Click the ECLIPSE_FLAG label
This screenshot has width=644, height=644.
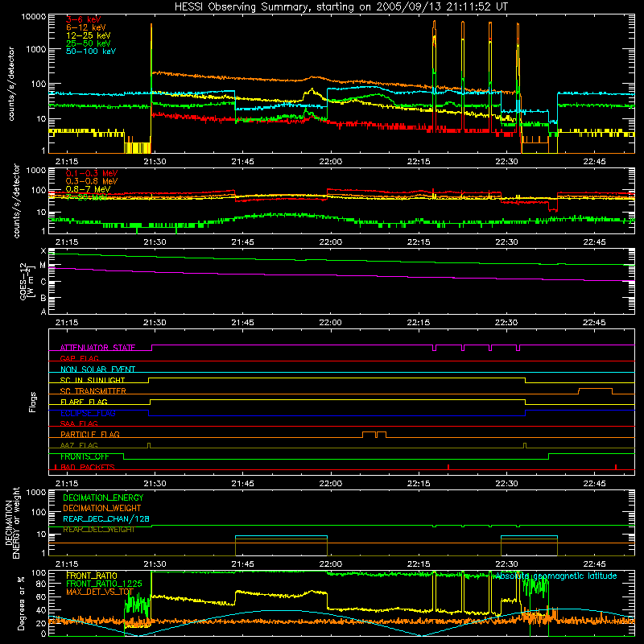click(88, 413)
